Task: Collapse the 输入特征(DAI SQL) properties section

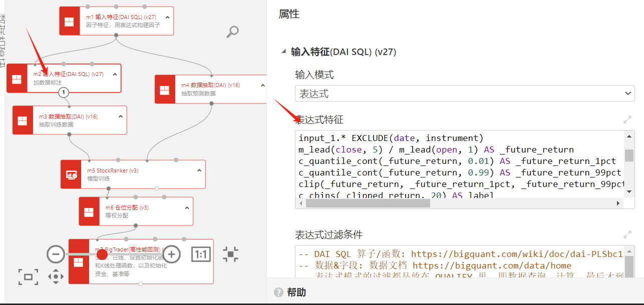Action: click(284, 51)
